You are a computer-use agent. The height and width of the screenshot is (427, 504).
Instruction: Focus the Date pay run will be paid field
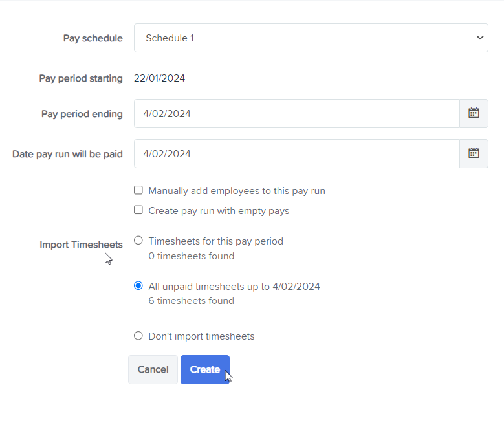point(297,153)
